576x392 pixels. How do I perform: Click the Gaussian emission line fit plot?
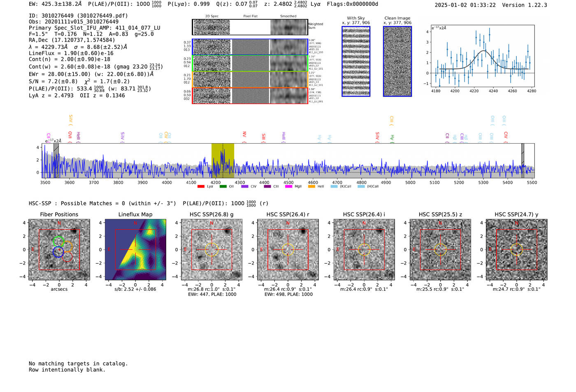click(483, 56)
